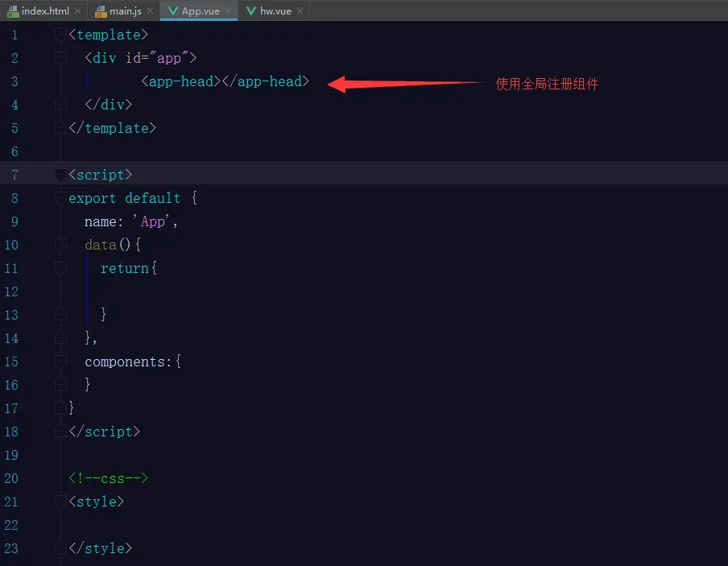
Task: Click the 'App' name string value
Action: [152, 221]
